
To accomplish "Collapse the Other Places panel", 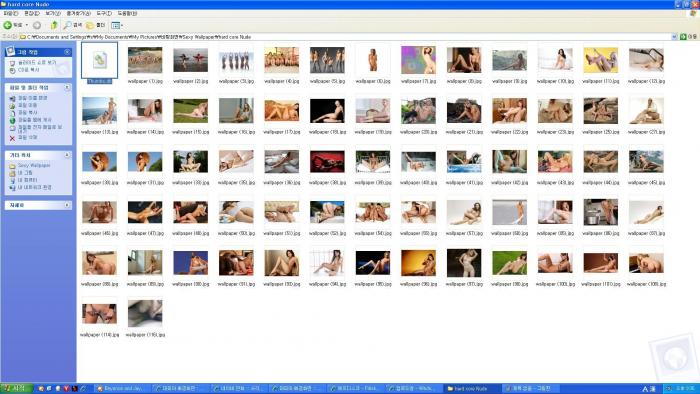I will coord(67,155).
